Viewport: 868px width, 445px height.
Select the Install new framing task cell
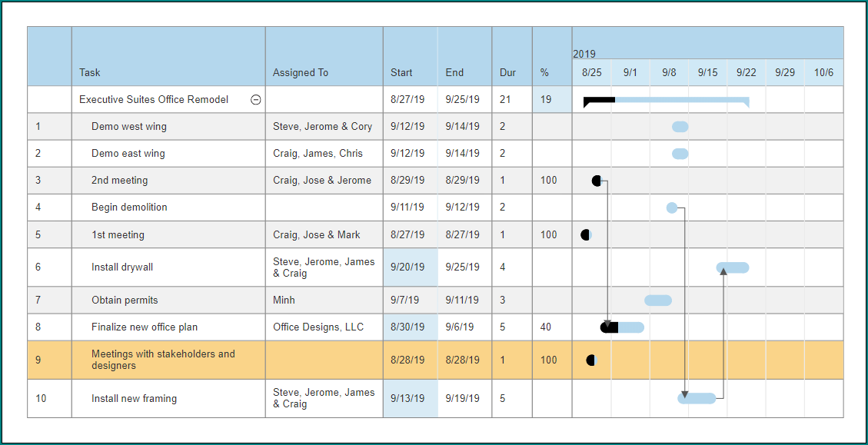pos(168,399)
